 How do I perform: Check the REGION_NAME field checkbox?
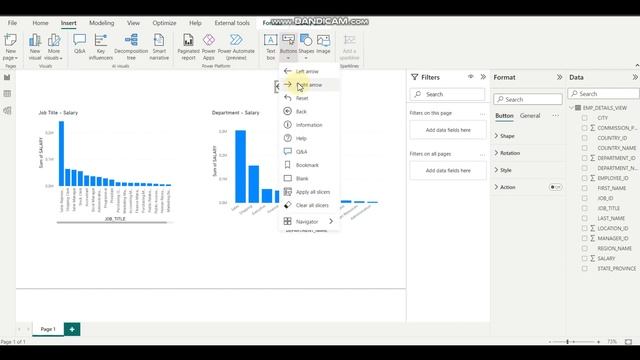click(x=584, y=248)
